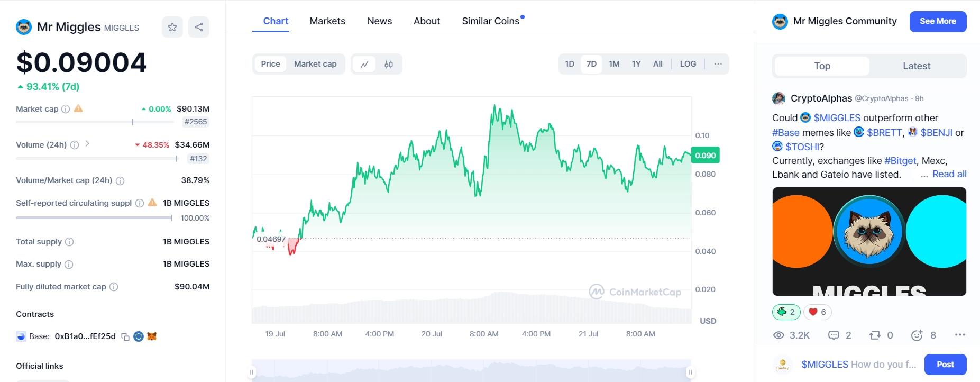Select Price chart mode

[x=270, y=64]
